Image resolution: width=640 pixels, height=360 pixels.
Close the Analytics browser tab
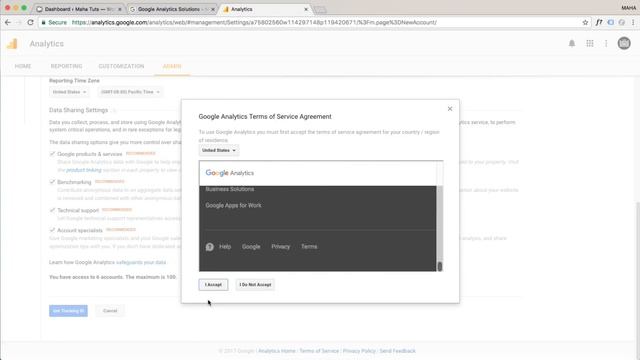point(306,9)
